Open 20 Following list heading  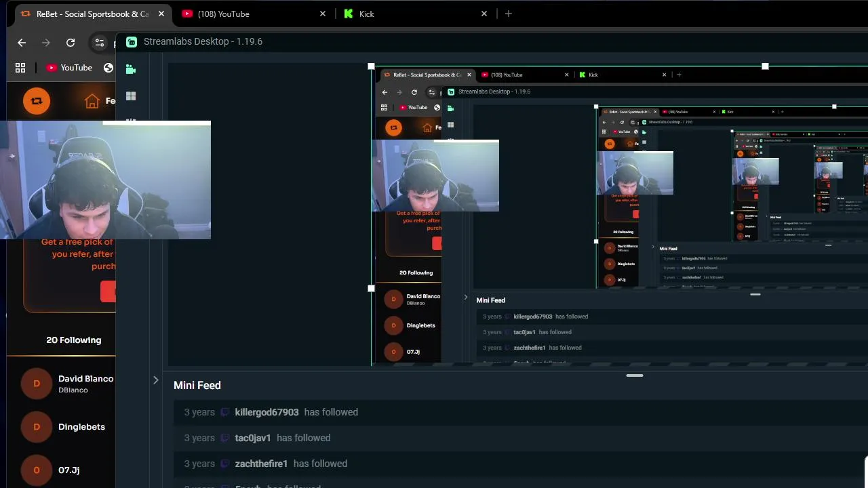(74, 340)
